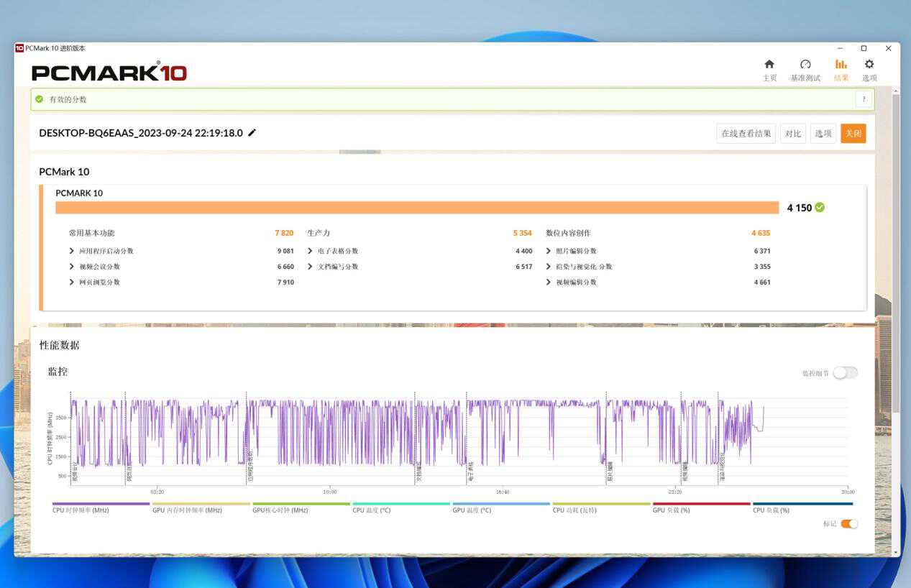
Task: Click the PCMark 10 logo
Action: coord(109,72)
